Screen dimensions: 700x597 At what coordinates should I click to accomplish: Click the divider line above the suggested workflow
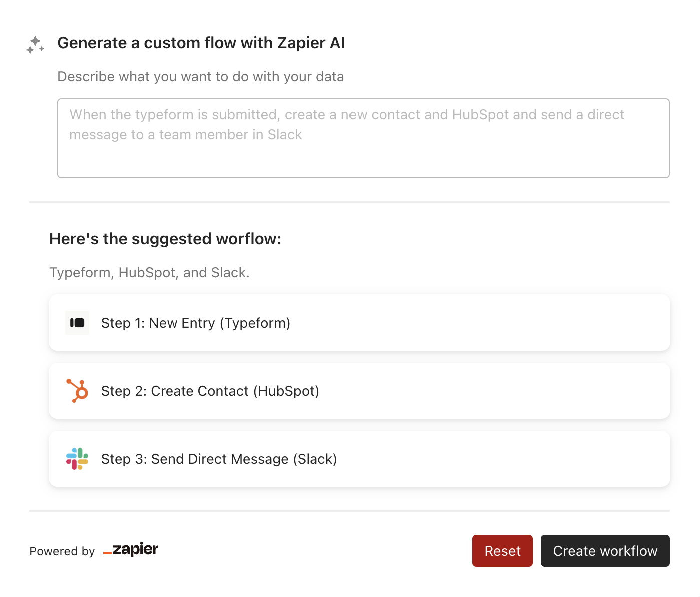(349, 202)
